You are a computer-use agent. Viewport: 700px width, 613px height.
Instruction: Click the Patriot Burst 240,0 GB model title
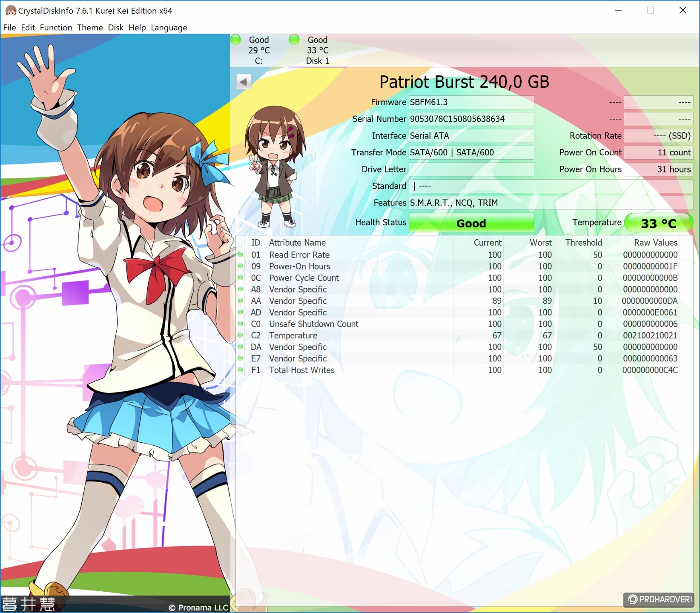(464, 82)
